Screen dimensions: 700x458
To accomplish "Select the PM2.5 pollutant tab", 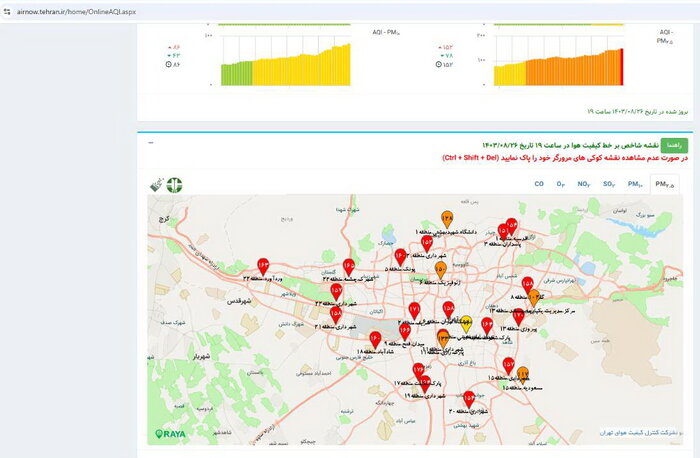I will (x=663, y=184).
